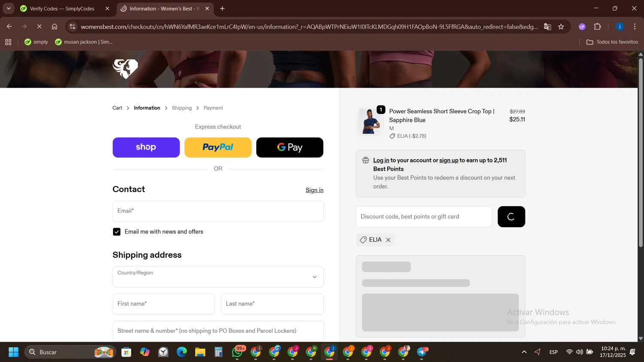Viewport: 644px width, 362px height.
Task: Open Microsoft Store from taskbar
Action: tap(126, 352)
